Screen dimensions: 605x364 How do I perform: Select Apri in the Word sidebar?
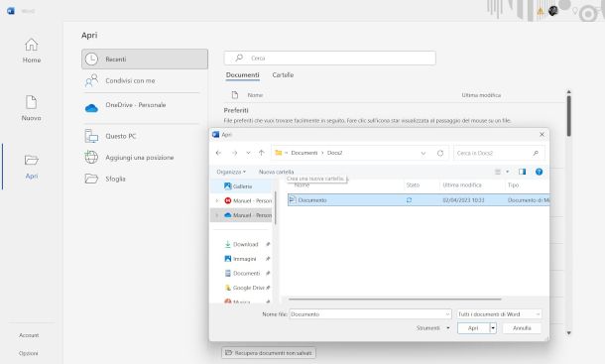click(x=32, y=167)
